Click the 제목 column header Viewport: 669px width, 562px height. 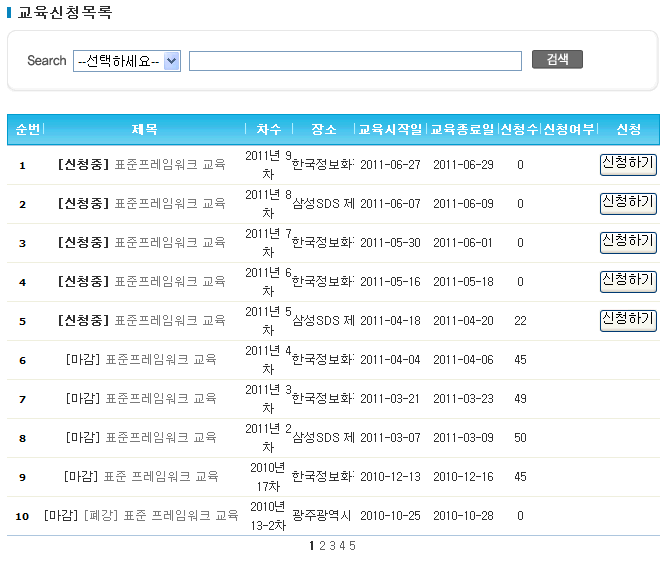click(145, 130)
